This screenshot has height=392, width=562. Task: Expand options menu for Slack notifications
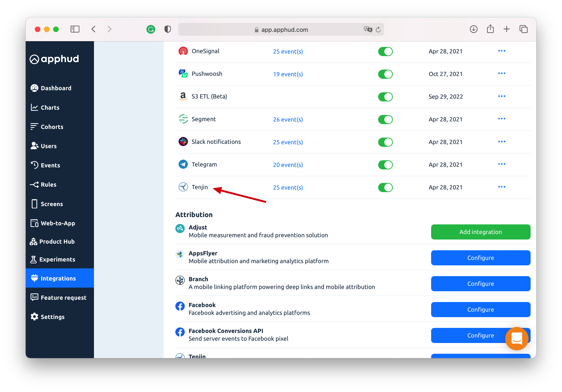tap(501, 142)
